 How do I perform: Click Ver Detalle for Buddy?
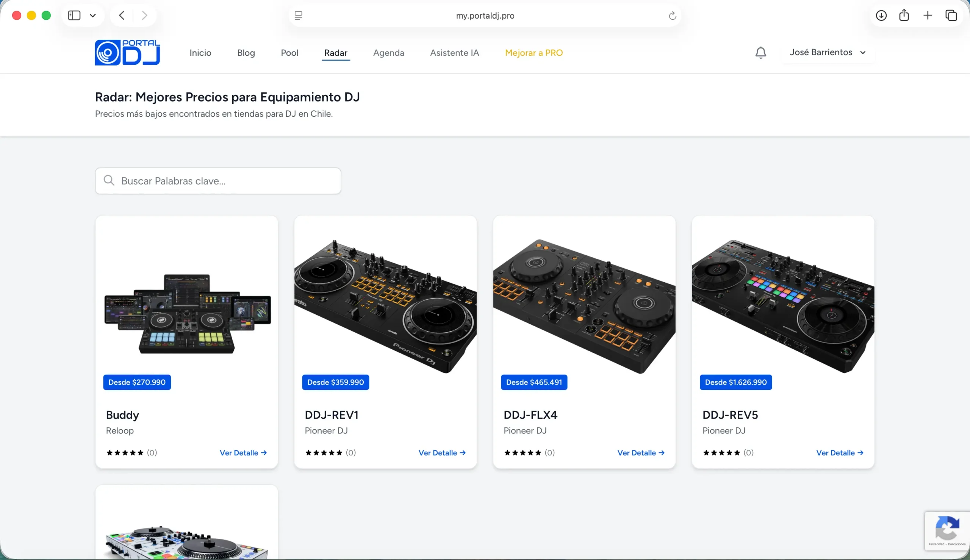[x=243, y=453]
